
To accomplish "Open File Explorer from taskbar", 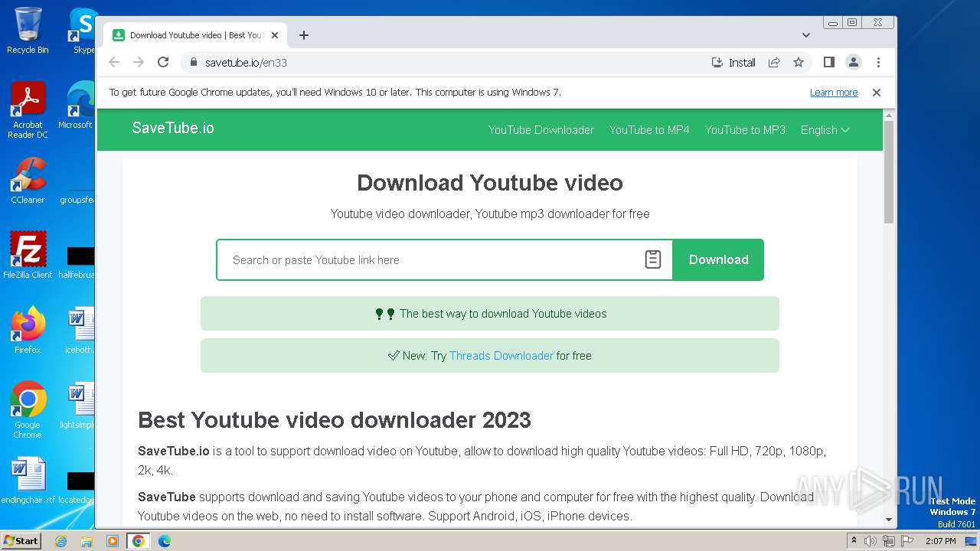I will tap(87, 541).
